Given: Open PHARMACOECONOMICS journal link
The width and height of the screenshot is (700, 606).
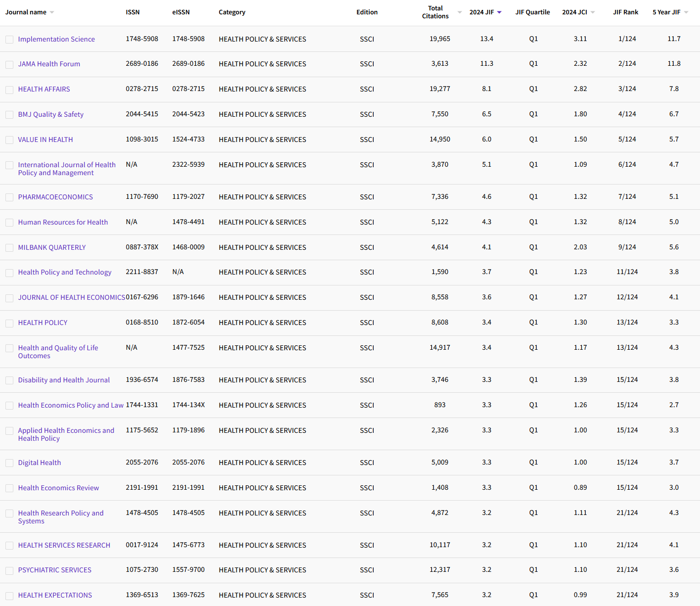Looking at the screenshot, I should (x=55, y=197).
